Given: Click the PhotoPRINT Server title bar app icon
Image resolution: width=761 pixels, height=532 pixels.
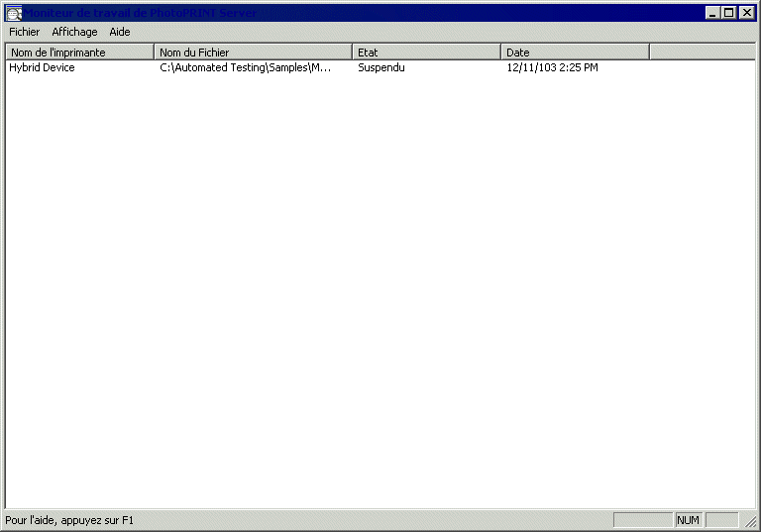Looking at the screenshot, I should (x=14, y=13).
